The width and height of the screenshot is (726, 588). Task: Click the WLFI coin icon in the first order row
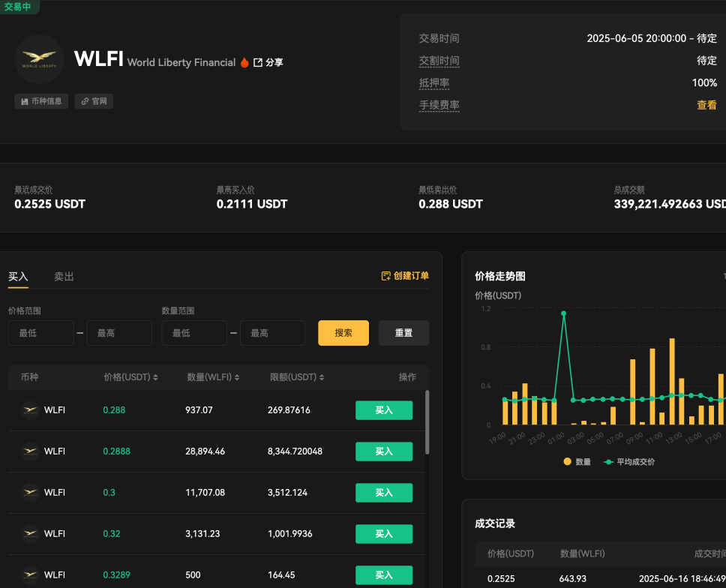[x=30, y=410]
